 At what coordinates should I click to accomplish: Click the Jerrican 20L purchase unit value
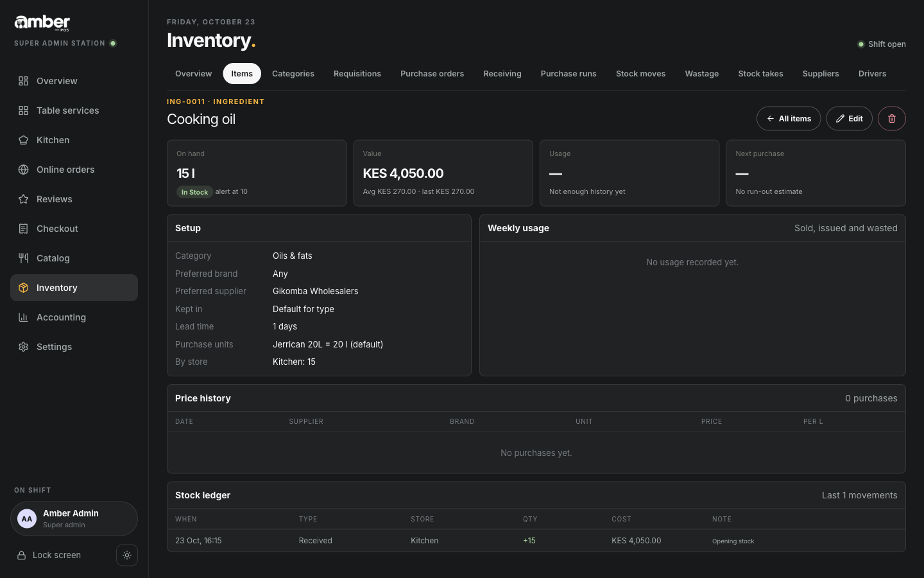tap(328, 344)
